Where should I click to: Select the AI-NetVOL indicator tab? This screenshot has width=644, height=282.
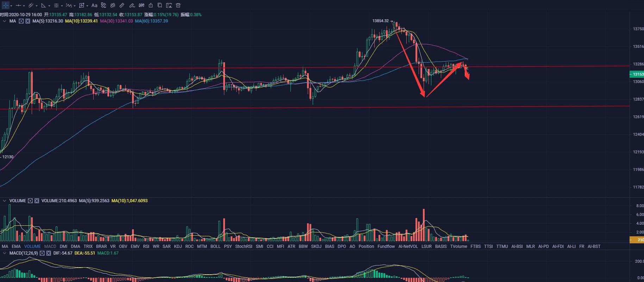[408, 246]
